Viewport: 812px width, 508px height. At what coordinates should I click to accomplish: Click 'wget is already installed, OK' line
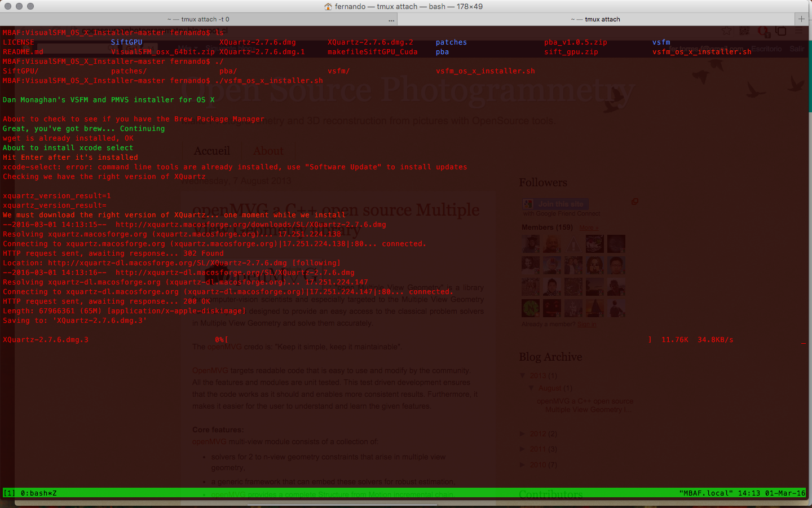68,138
